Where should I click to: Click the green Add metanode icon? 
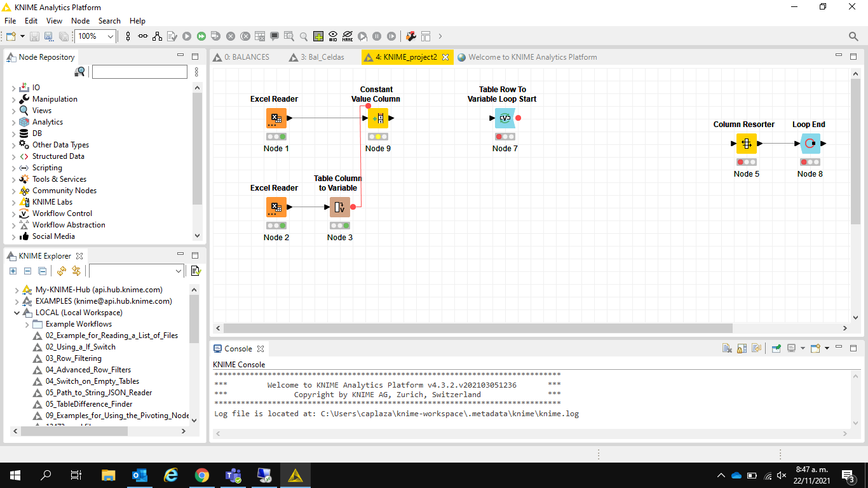pyautogui.click(x=318, y=36)
